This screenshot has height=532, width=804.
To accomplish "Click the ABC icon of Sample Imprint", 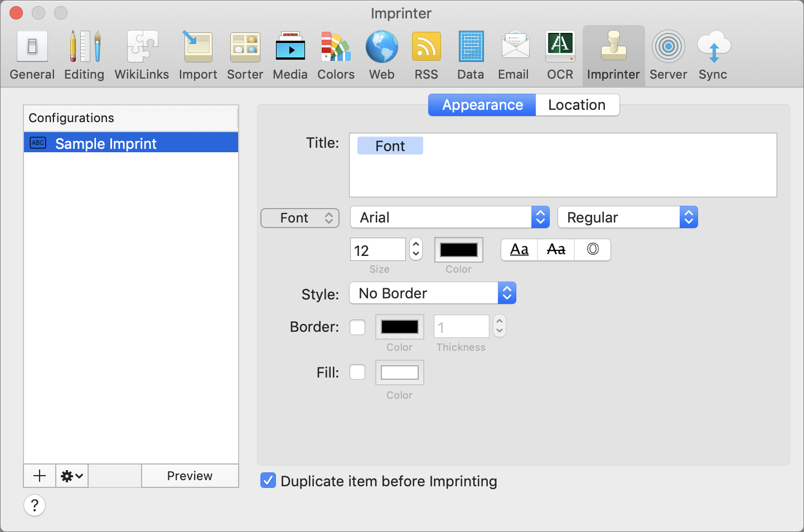I will 38,143.
